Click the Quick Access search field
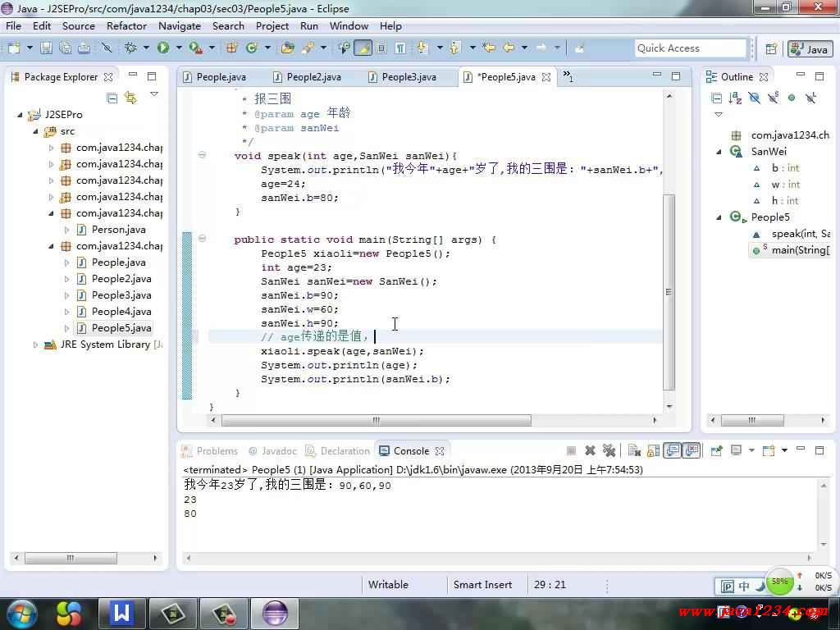 (690, 48)
